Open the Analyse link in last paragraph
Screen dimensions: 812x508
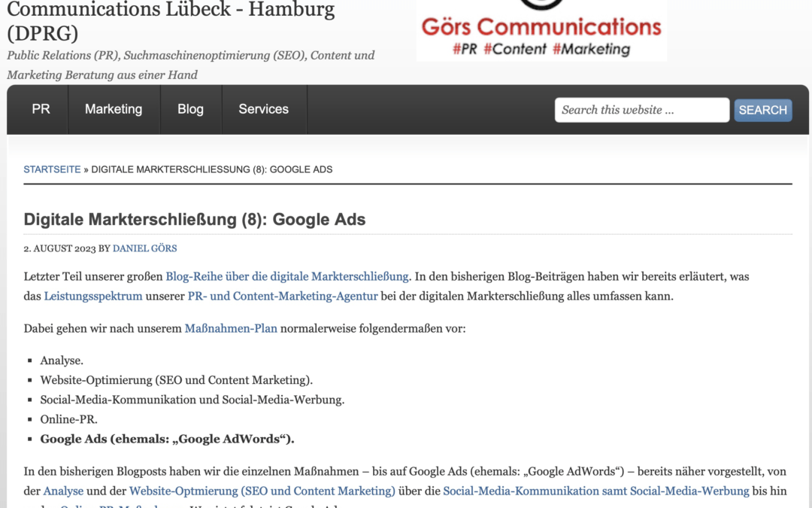pos(63,491)
